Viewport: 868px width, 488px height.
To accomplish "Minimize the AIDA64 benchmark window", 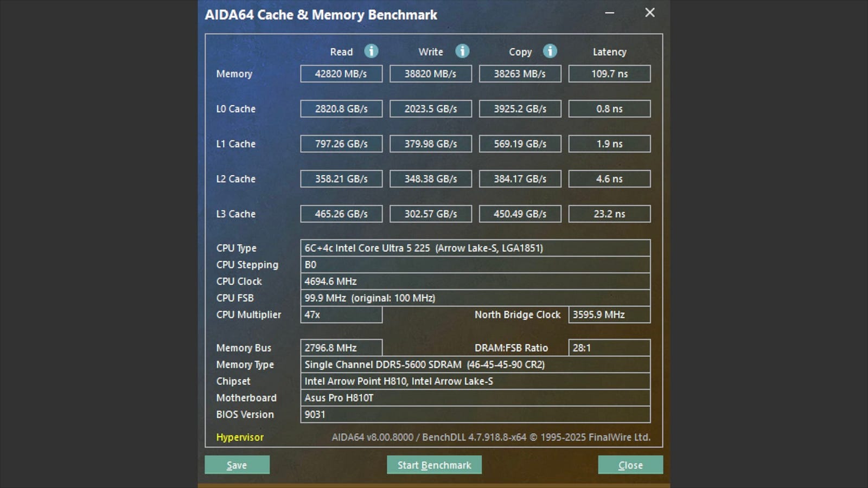I will point(610,13).
